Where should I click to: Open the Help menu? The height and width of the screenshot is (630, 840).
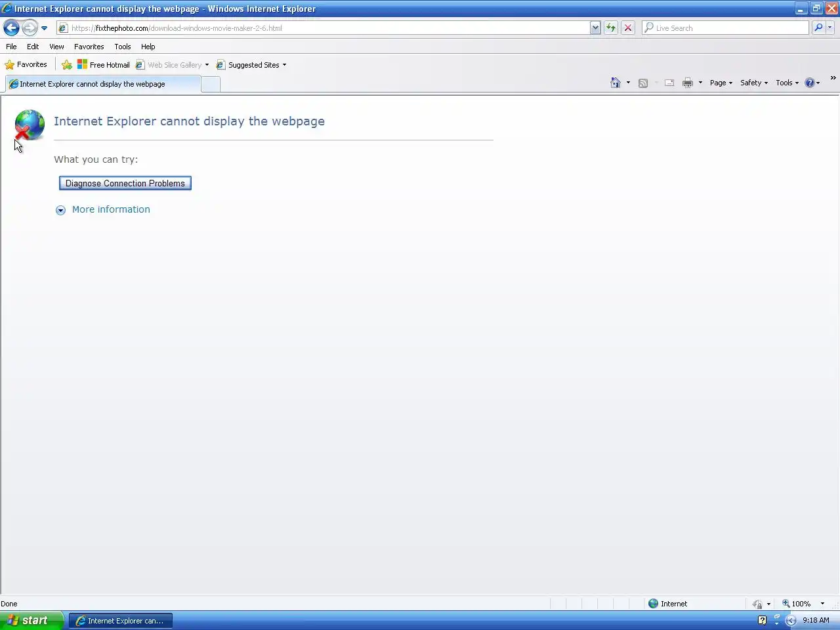pos(148,47)
